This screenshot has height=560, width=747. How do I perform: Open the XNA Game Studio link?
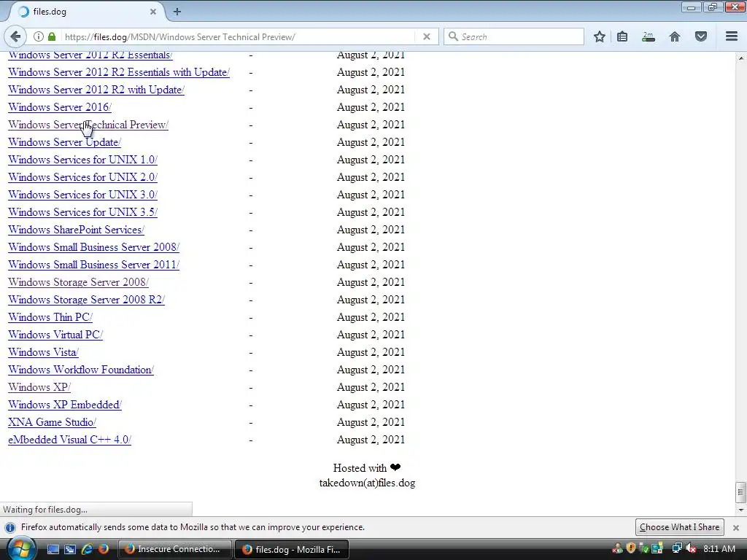52,422
